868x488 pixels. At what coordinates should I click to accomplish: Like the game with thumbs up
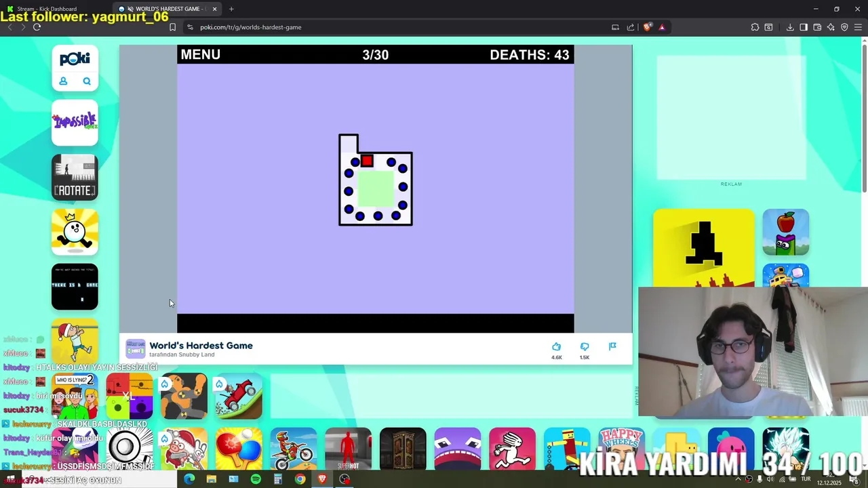(x=556, y=347)
